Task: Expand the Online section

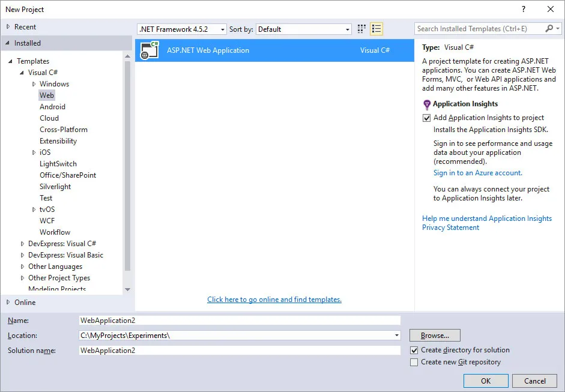Action: point(8,303)
